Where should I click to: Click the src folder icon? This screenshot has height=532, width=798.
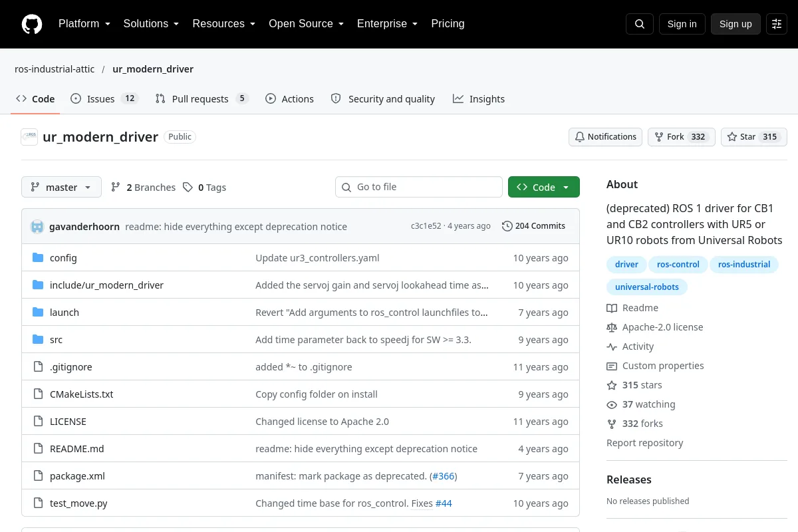(38, 339)
